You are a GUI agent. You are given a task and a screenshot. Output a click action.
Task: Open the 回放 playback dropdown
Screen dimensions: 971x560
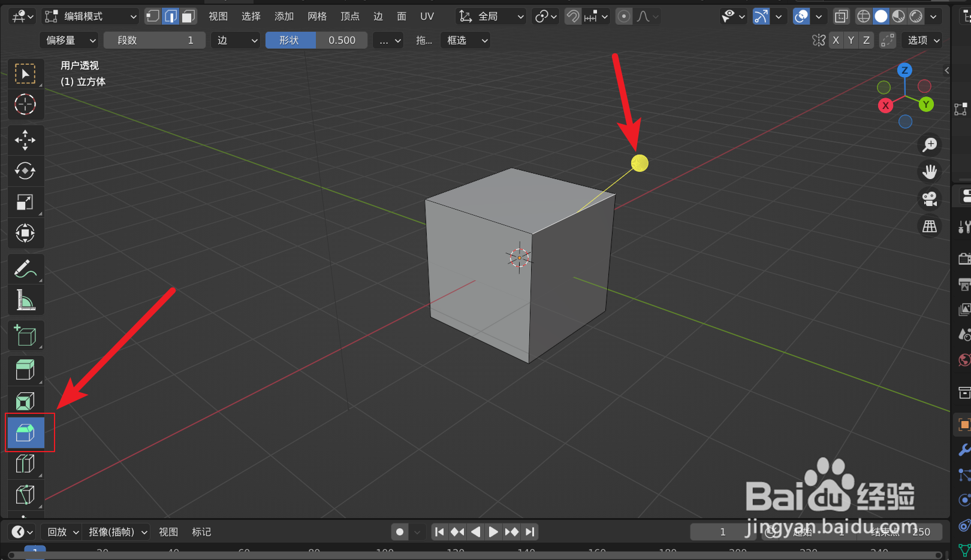click(x=62, y=532)
